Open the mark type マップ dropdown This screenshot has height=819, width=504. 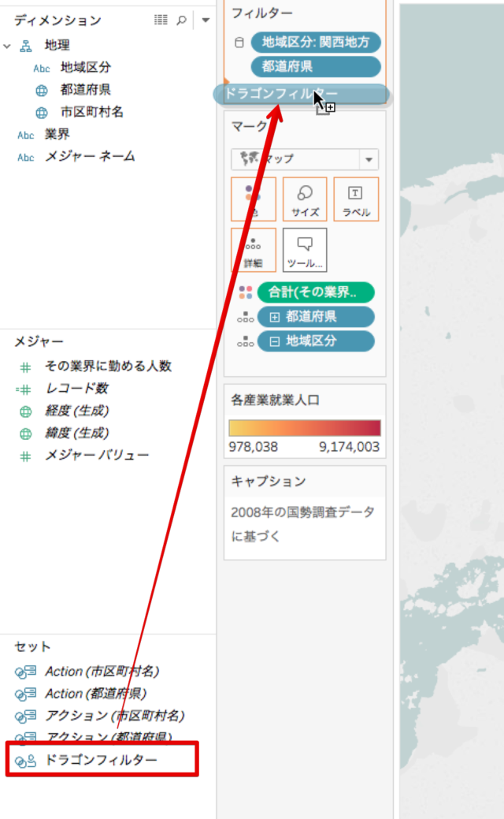pos(369,159)
